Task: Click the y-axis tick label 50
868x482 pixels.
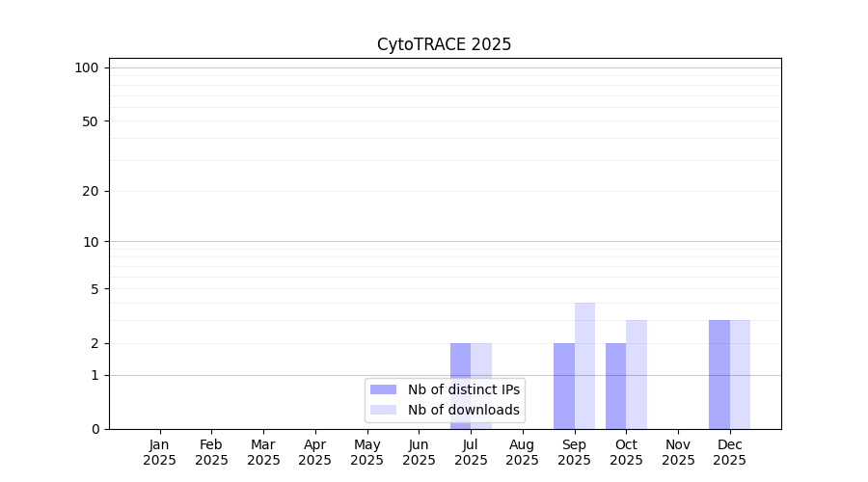Action: click(91, 121)
